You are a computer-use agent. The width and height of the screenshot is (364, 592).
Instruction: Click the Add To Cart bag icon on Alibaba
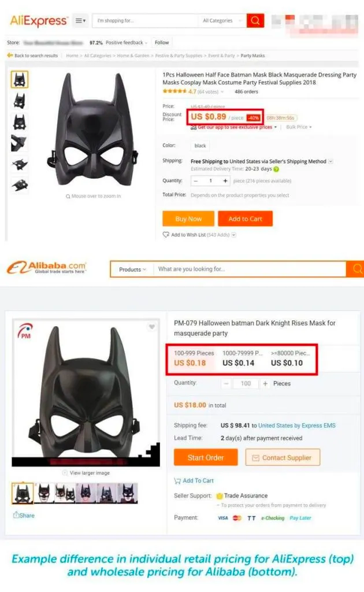[177, 480]
